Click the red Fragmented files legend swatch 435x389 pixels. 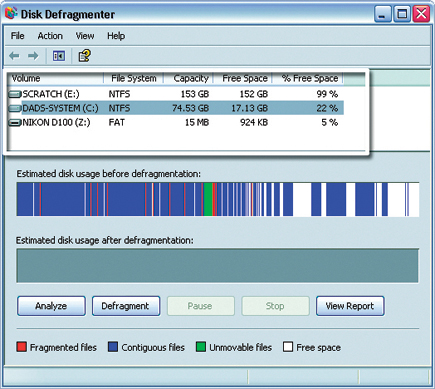21,347
